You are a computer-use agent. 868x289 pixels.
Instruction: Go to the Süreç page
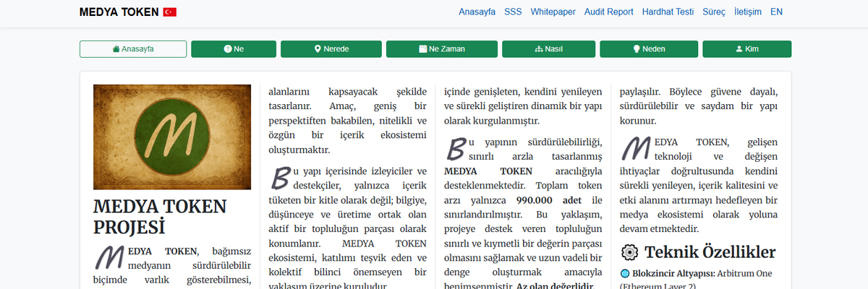click(714, 12)
